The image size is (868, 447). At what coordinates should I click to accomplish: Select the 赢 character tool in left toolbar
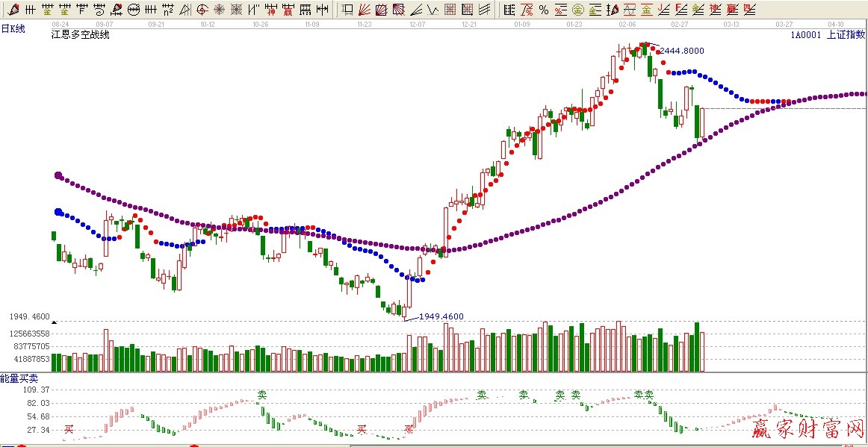point(288,10)
